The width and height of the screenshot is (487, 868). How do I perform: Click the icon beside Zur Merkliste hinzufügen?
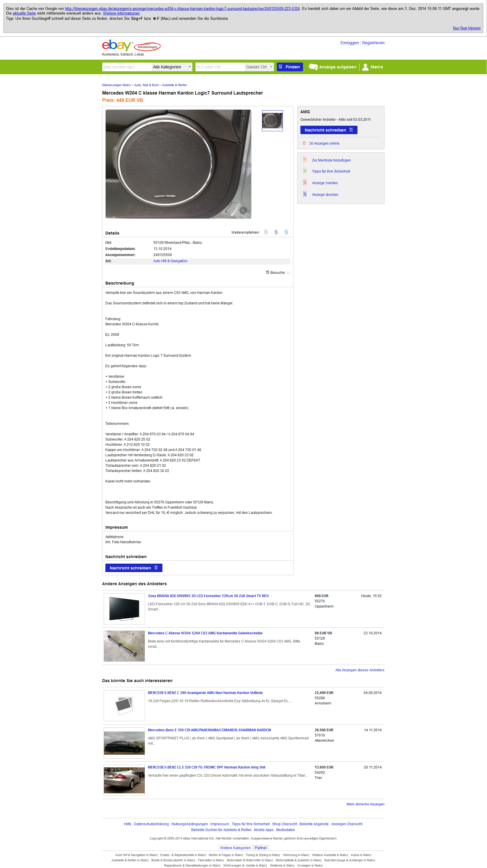(305, 160)
